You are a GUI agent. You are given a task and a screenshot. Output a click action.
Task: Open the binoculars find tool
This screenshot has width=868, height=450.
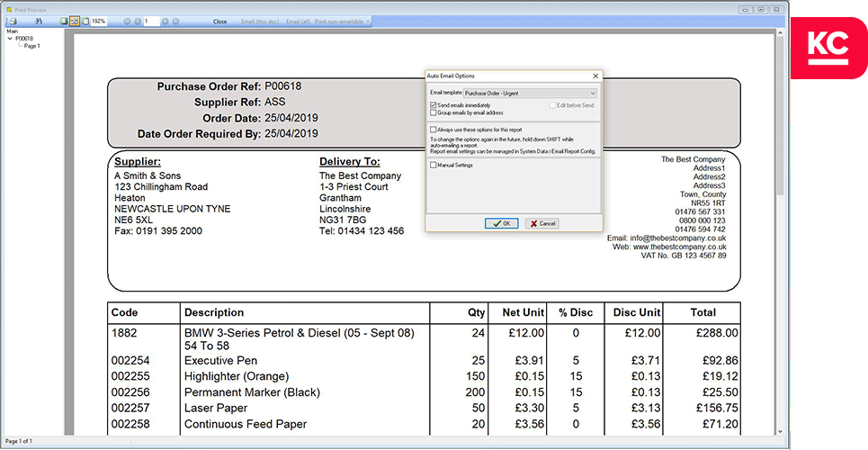point(38,21)
